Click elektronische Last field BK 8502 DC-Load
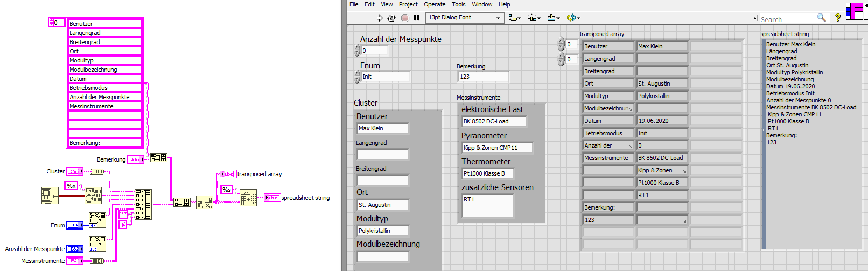The width and height of the screenshot is (868, 271). coord(494,121)
